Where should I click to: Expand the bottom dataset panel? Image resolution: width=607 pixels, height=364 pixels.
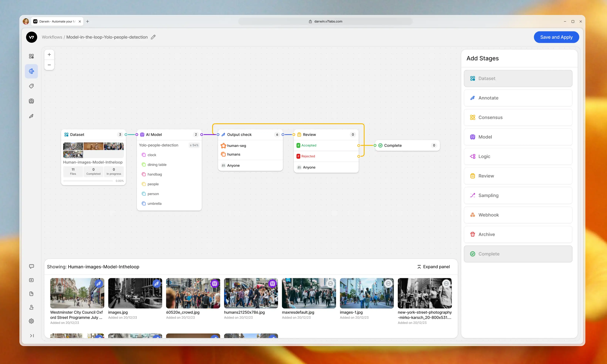433,267
